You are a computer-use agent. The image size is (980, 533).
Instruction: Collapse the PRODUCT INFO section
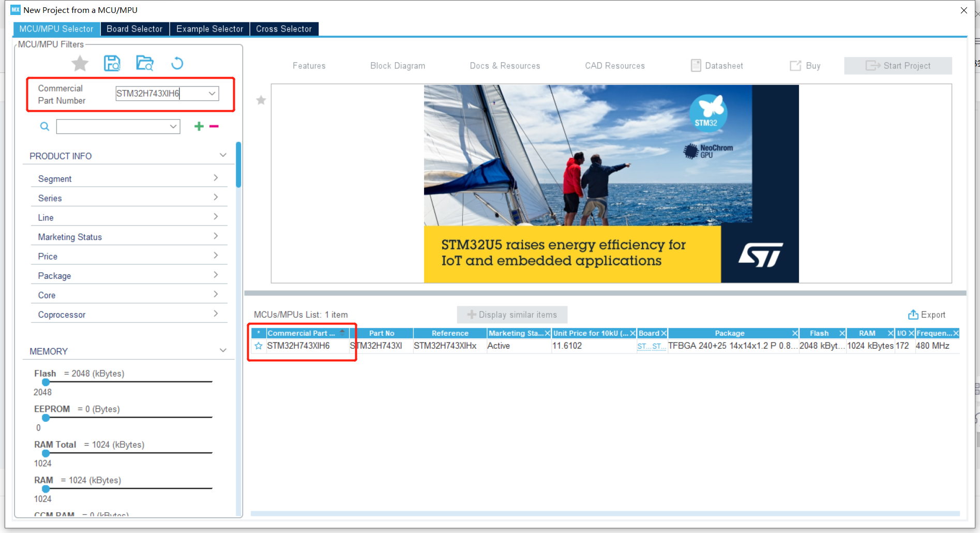point(223,155)
